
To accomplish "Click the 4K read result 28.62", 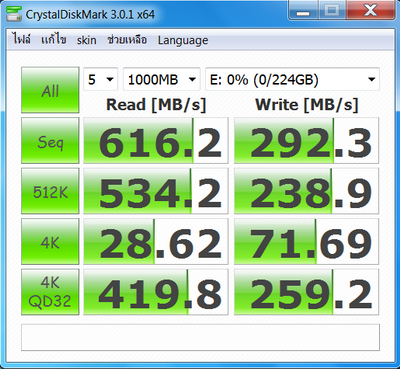I will 156,242.
